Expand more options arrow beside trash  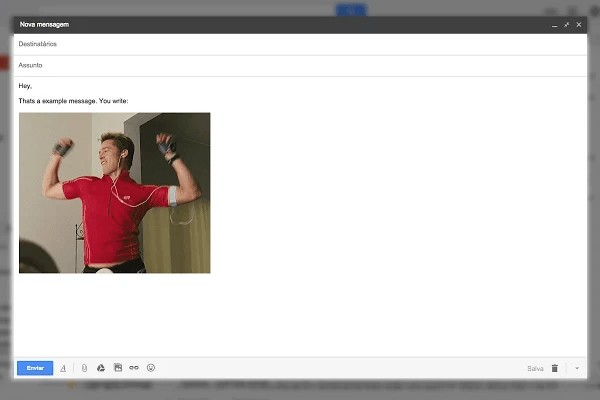click(577, 368)
